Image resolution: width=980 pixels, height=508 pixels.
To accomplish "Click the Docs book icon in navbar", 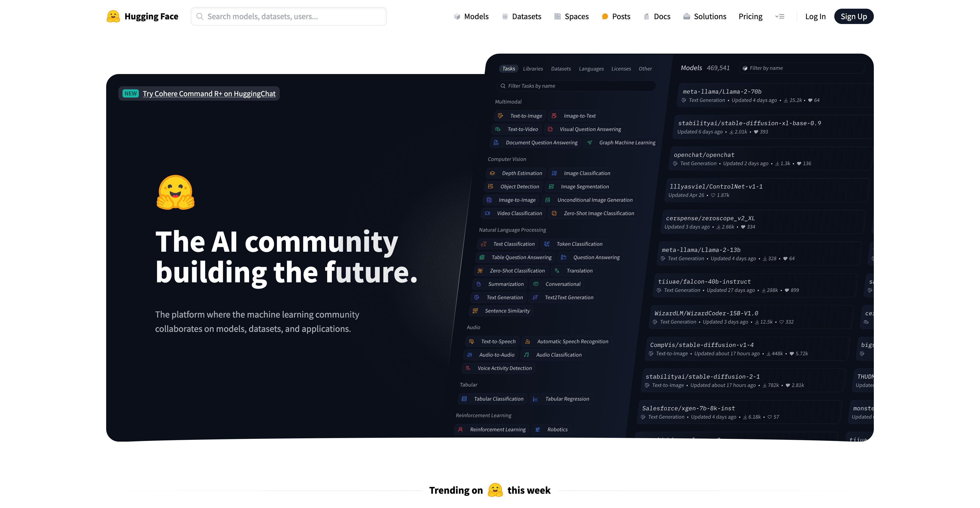I will point(646,16).
